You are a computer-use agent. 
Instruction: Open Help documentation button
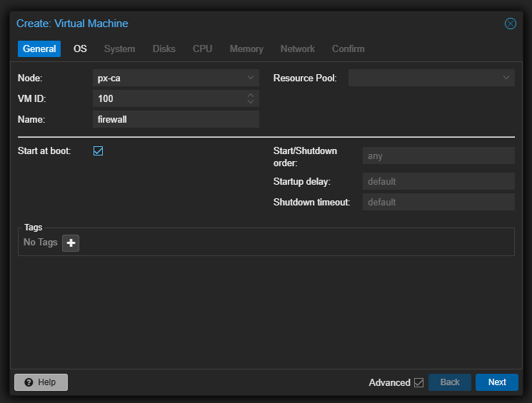[x=41, y=382]
